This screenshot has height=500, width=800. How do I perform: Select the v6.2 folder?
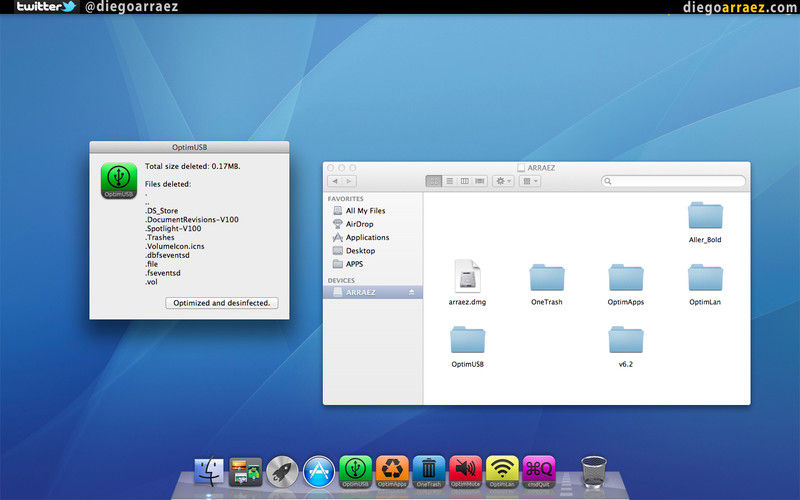click(x=626, y=347)
